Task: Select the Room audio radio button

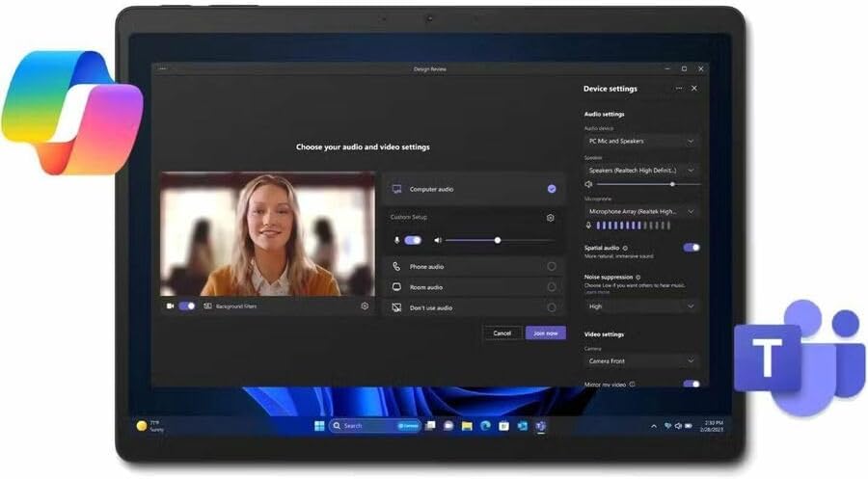Action: (552, 287)
